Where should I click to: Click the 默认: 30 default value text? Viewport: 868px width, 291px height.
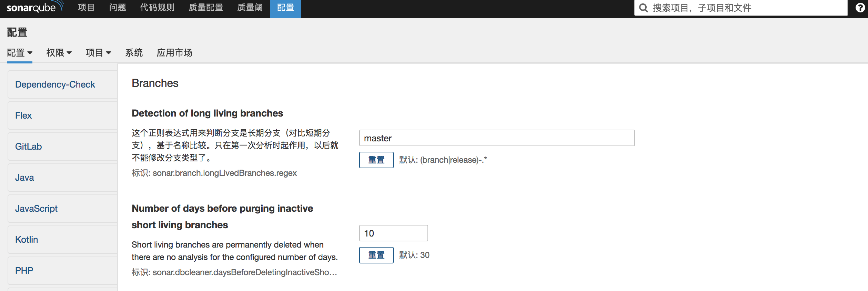pyautogui.click(x=414, y=255)
